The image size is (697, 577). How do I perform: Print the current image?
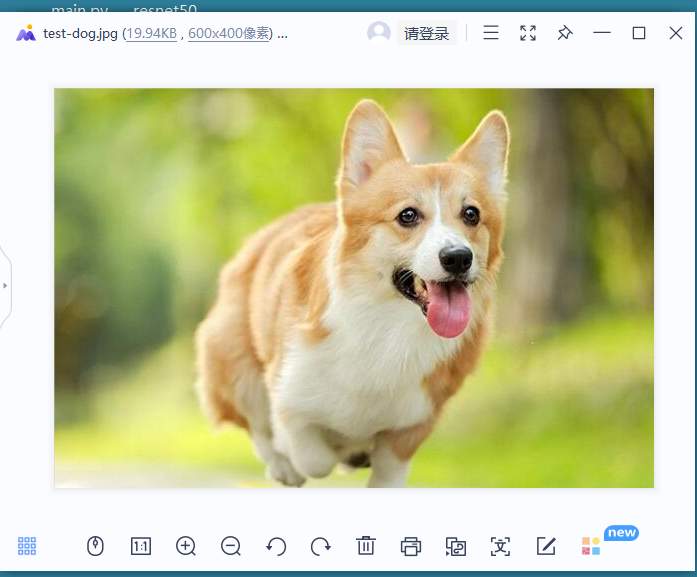(410, 546)
